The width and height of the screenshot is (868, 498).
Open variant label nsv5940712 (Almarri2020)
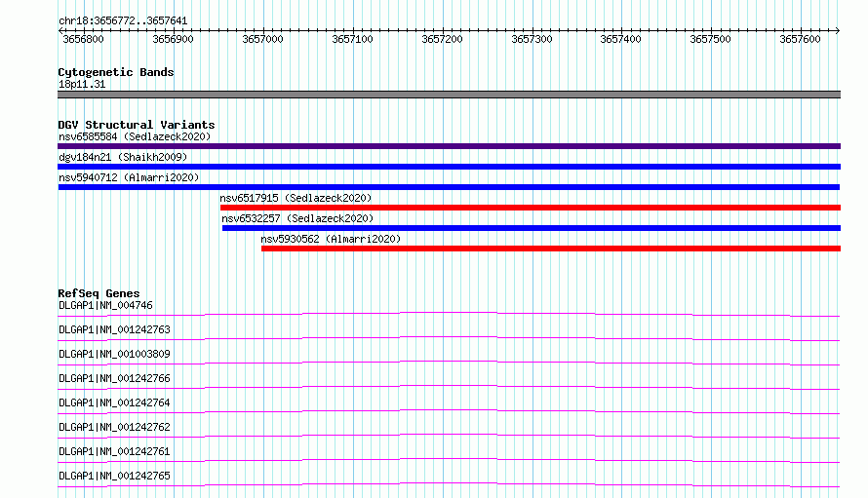click(x=129, y=177)
